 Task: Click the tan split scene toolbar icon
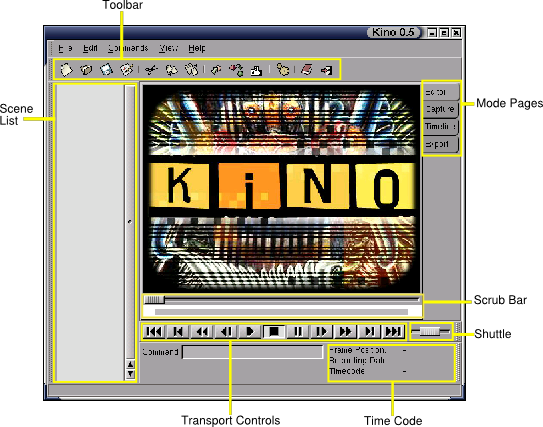(x=283, y=70)
